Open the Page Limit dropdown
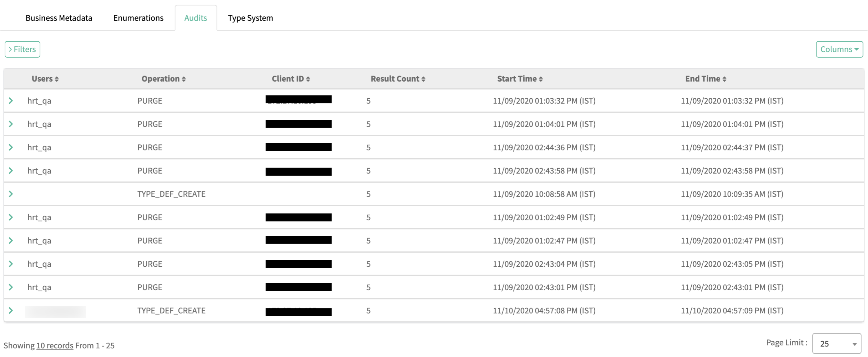Screen dimensions: 868x357 [x=836, y=343]
